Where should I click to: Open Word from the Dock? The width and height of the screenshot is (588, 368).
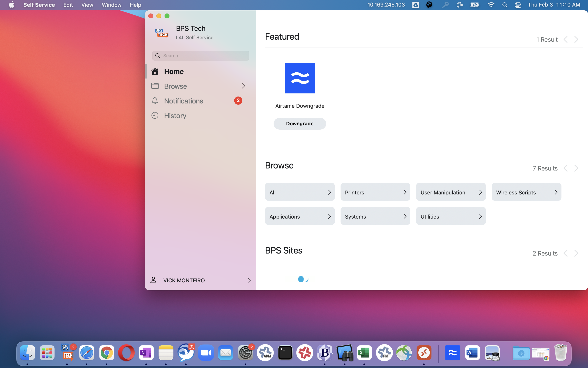click(473, 353)
